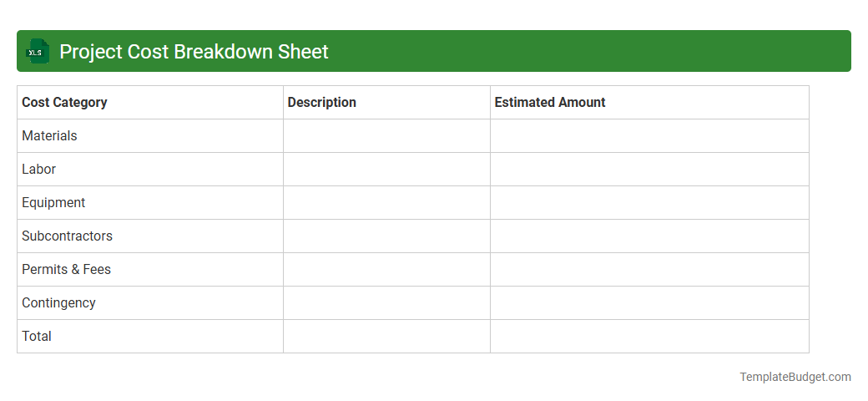Select the Subcontractors estimated amount cell
The height and width of the screenshot is (401, 868).
pos(649,236)
